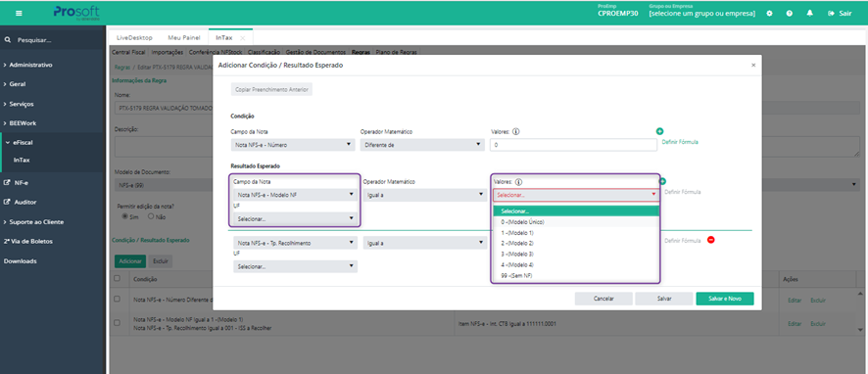Open Igual a dropdown for Tp. Recolhimento
The width and height of the screenshot is (868, 374).
click(x=425, y=243)
